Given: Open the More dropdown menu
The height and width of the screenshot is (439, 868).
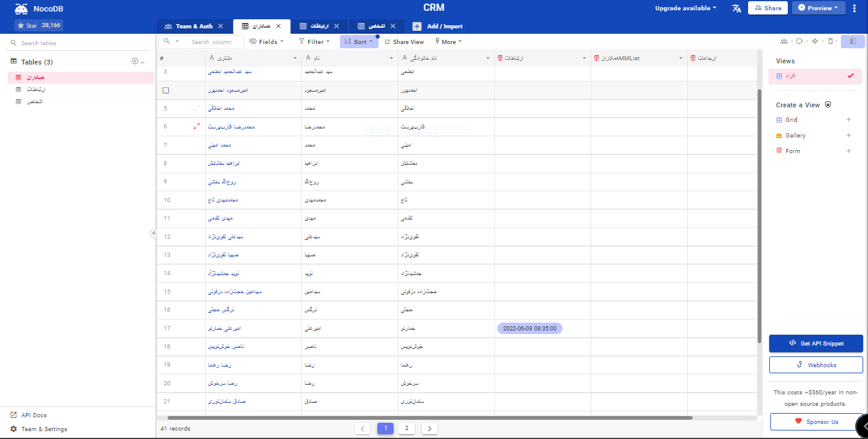Looking at the screenshot, I should coord(448,42).
